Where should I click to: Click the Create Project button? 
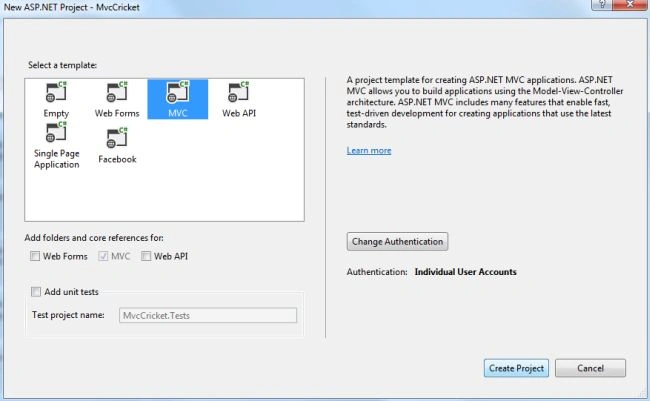pos(516,368)
